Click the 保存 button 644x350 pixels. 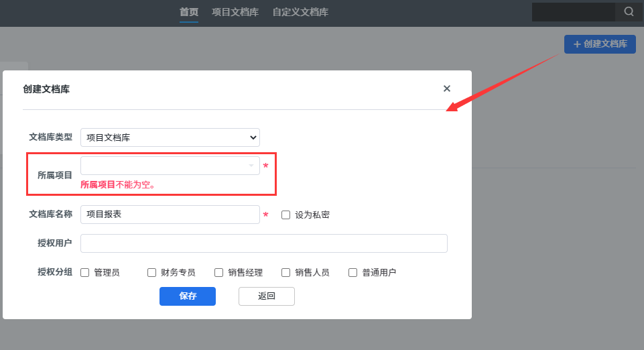coord(188,296)
